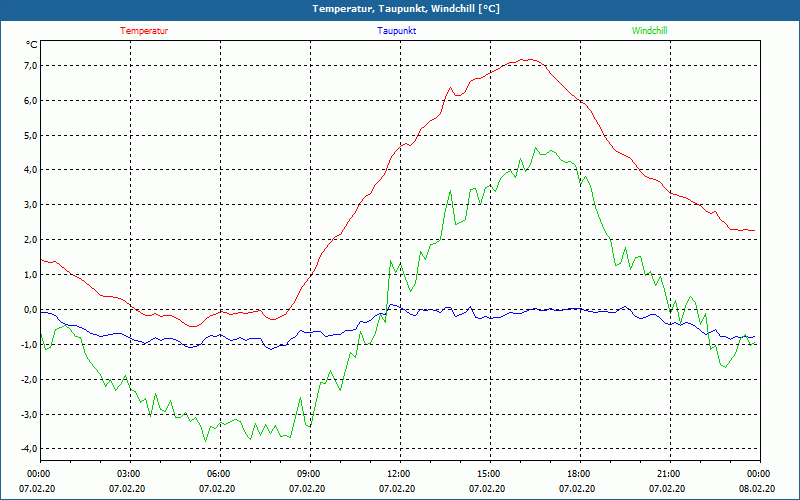800x500 pixels.
Task: Click the 08.02.20 date label
Action: point(757,489)
